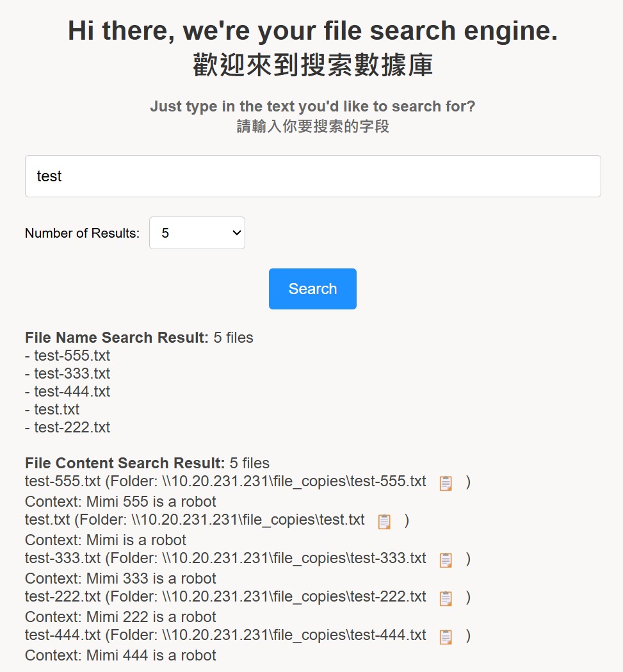Click the "Context: Mimi is a robot" line
Image resolution: width=623 pixels, height=672 pixels.
(x=106, y=540)
